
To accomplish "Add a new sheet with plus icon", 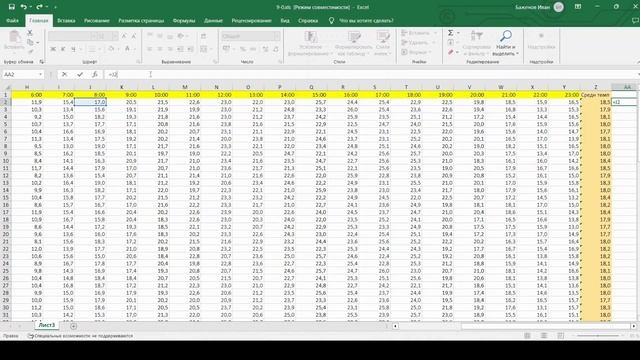I will (73, 326).
